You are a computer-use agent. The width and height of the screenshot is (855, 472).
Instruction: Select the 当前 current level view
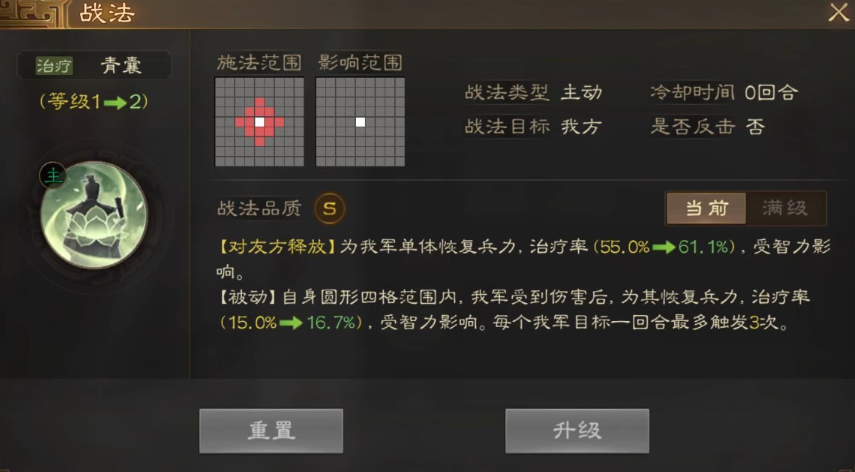(707, 208)
